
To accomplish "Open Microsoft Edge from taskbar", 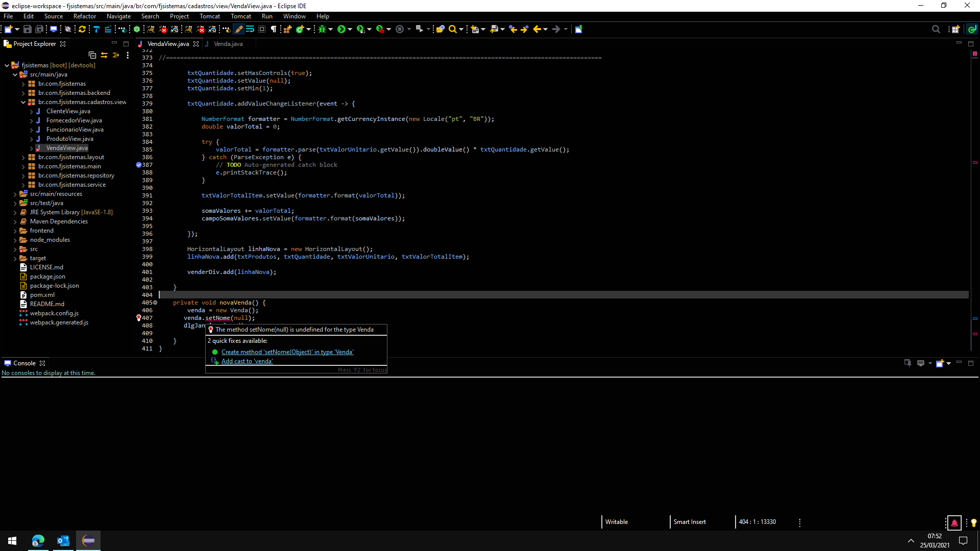I will [x=38, y=541].
